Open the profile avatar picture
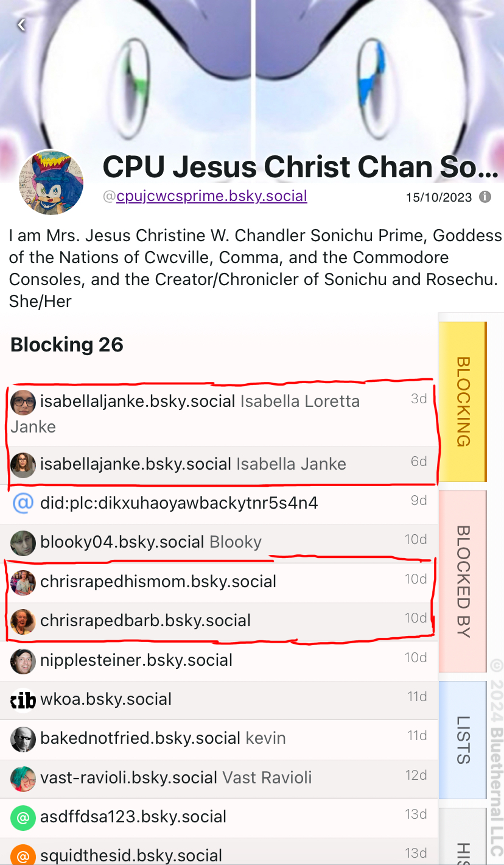504x865 pixels. 51,182
